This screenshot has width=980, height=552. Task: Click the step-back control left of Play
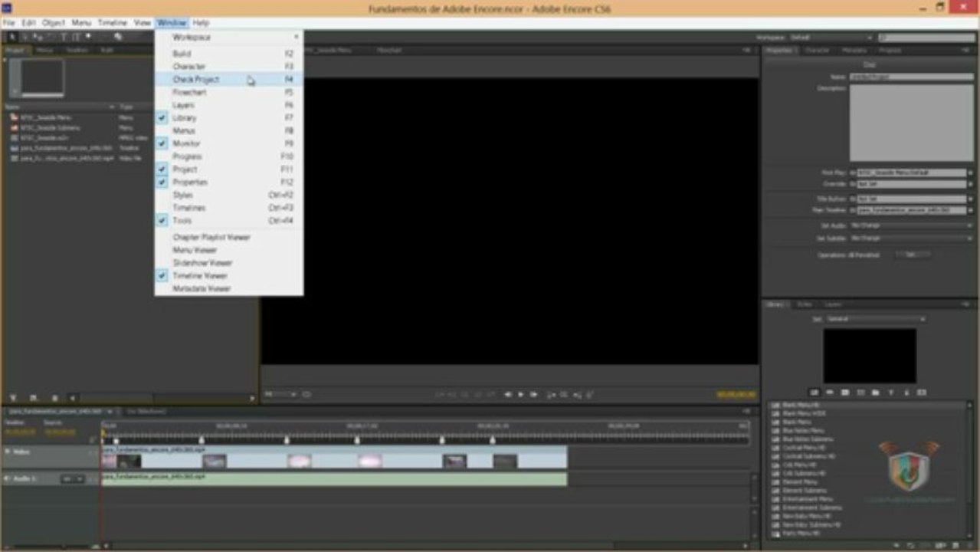click(507, 394)
